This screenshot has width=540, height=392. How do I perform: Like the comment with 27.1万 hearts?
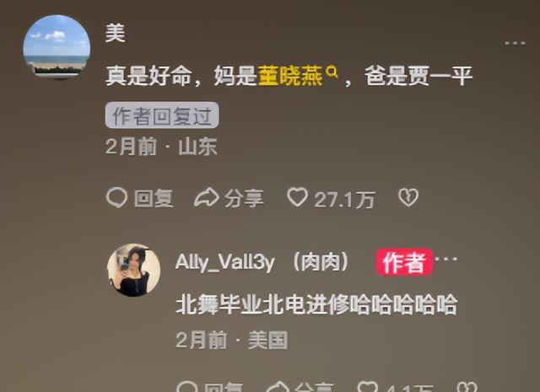click(x=297, y=197)
